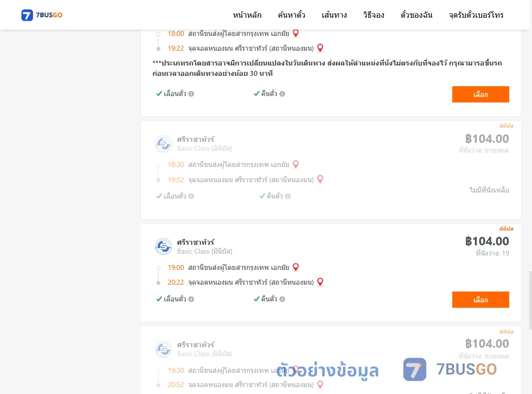Click operator logo on 18:30 trip card
This screenshot has width=532, height=394.
coord(164,144)
